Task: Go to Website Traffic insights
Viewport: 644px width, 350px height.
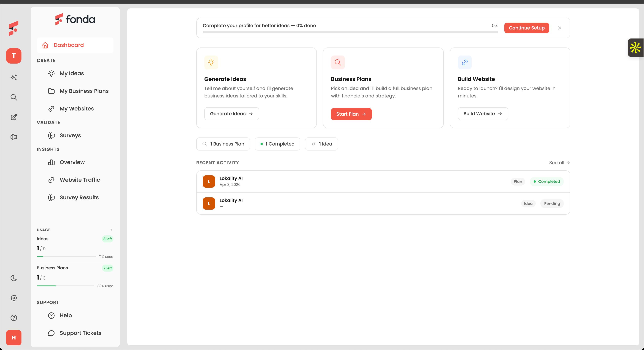Action: (x=80, y=180)
